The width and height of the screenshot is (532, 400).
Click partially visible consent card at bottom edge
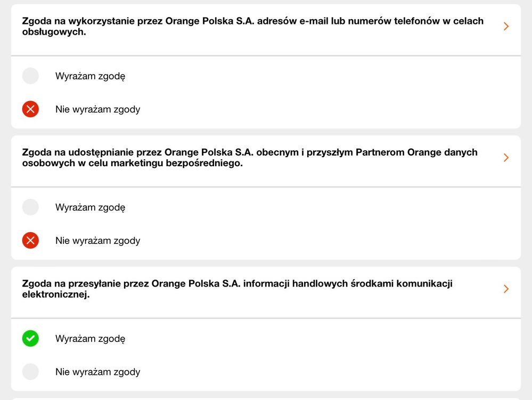click(x=266, y=398)
